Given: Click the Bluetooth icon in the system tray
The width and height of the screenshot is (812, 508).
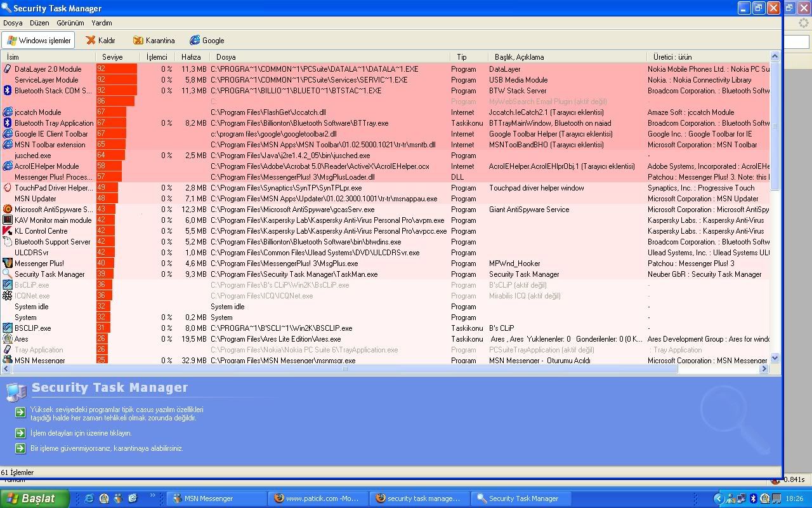Looking at the screenshot, I should [754, 498].
